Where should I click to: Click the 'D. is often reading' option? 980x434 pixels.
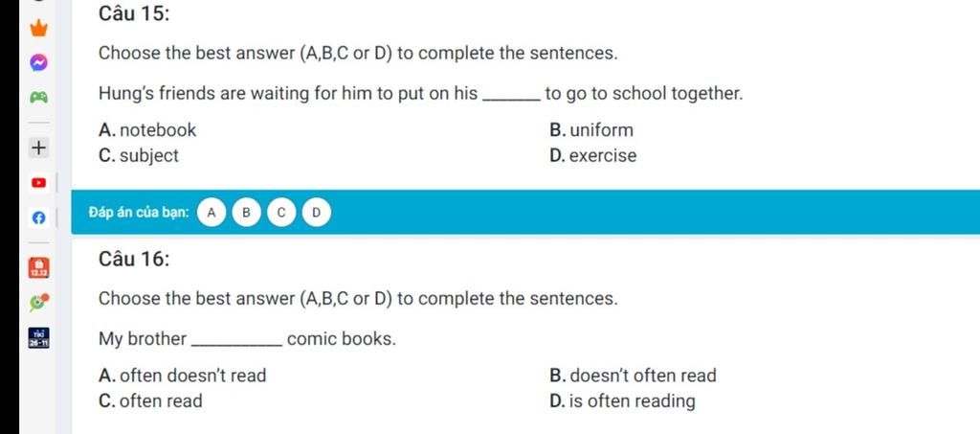point(622,400)
